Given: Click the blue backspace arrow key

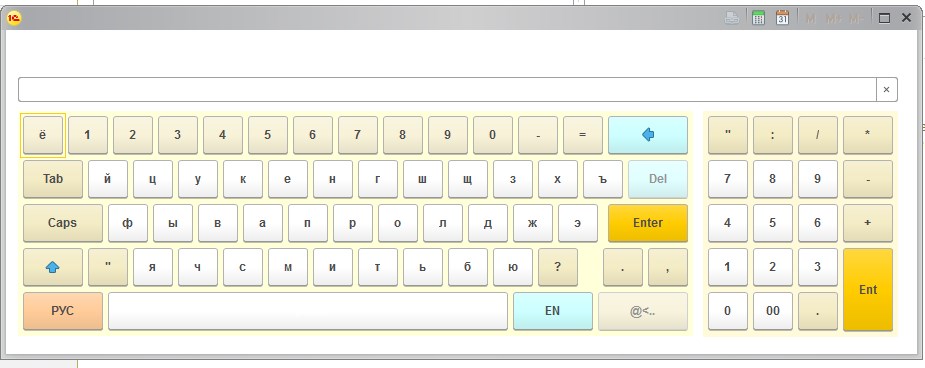Looking at the screenshot, I should [x=648, y=135].
